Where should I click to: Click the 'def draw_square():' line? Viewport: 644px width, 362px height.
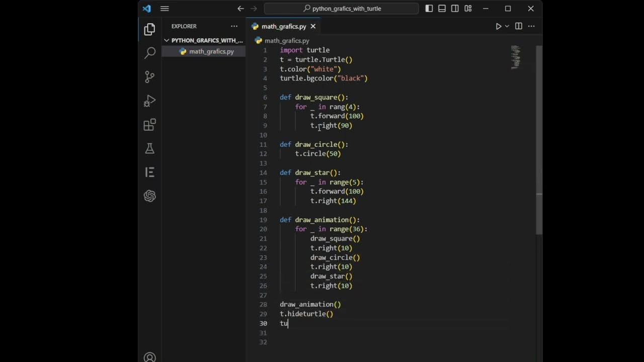click(314, 97)
